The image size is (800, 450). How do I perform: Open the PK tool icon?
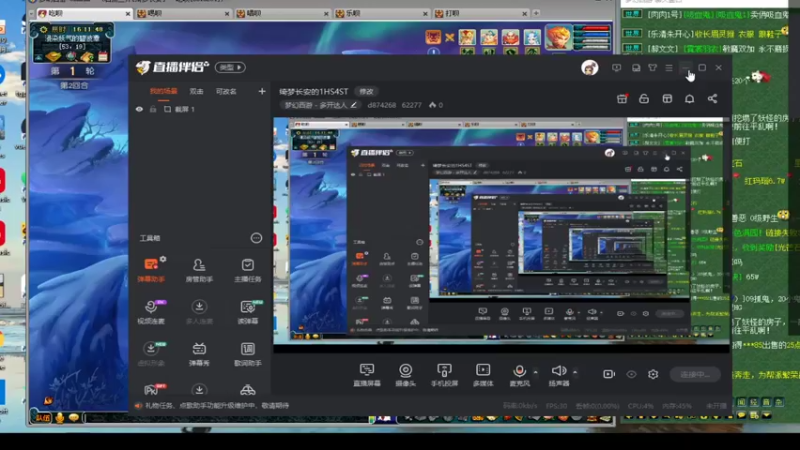(153, 389)
